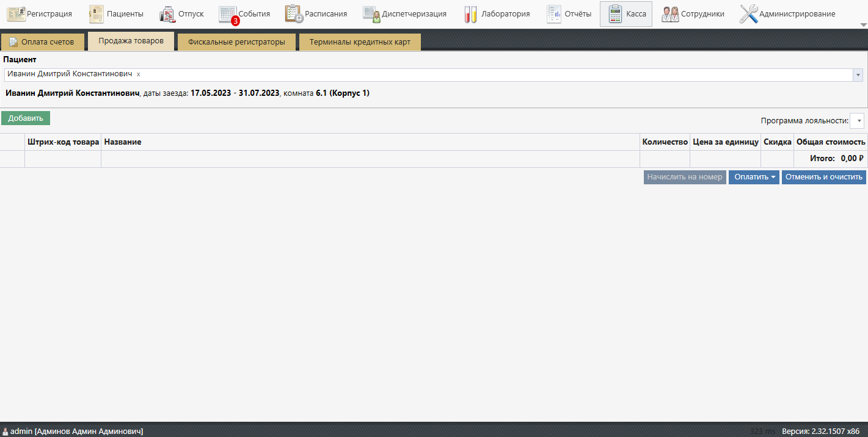Viewport: 868px width, 437px height.
Task: Open the Терминалы кредитных карт tab
Action: coord(360,42)
